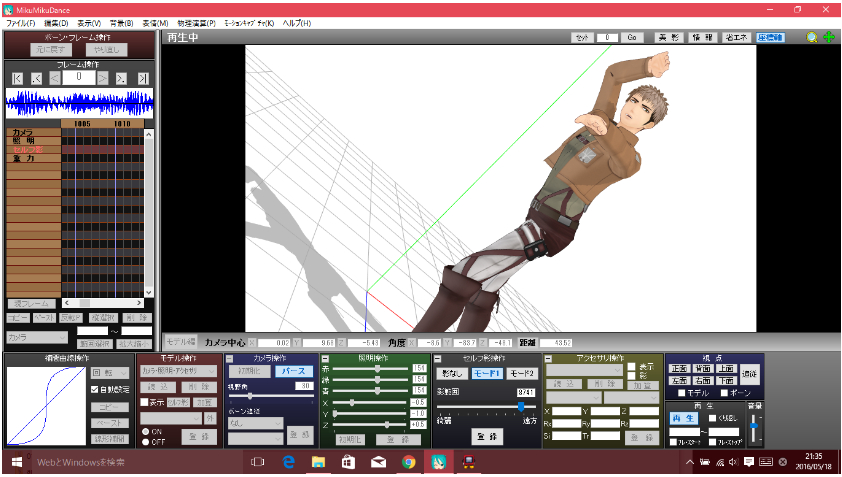Open the カメラ dropdown below timeline
The height and width of the screenshot is (477, 842).
(x=37, y=337)
